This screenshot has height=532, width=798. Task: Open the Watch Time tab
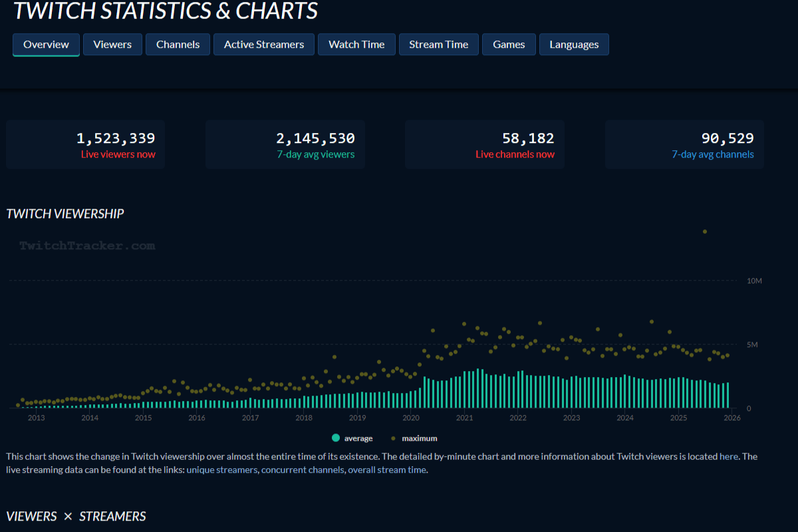[356, 45]
